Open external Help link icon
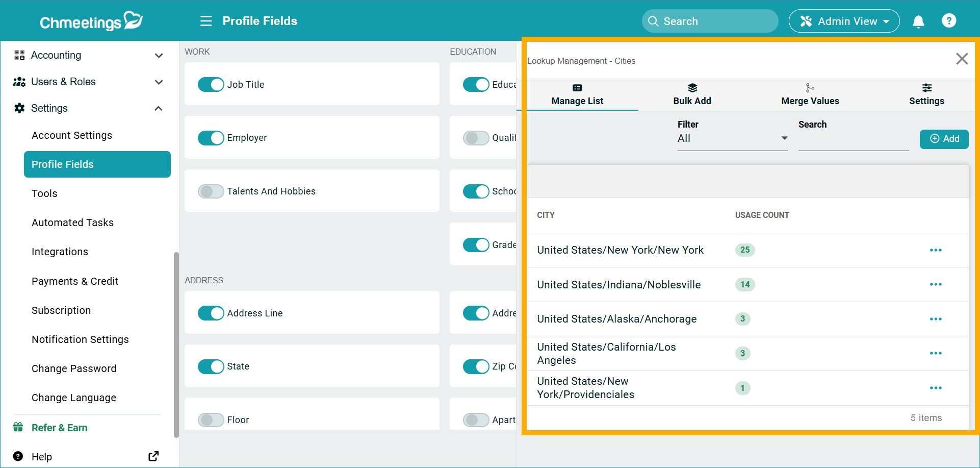 point(153,456)
